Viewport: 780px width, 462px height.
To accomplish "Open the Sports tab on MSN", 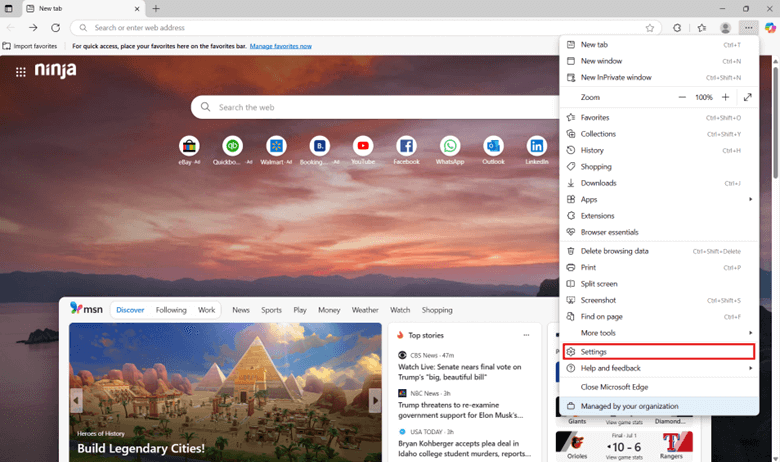I will [x=271, y=310].
